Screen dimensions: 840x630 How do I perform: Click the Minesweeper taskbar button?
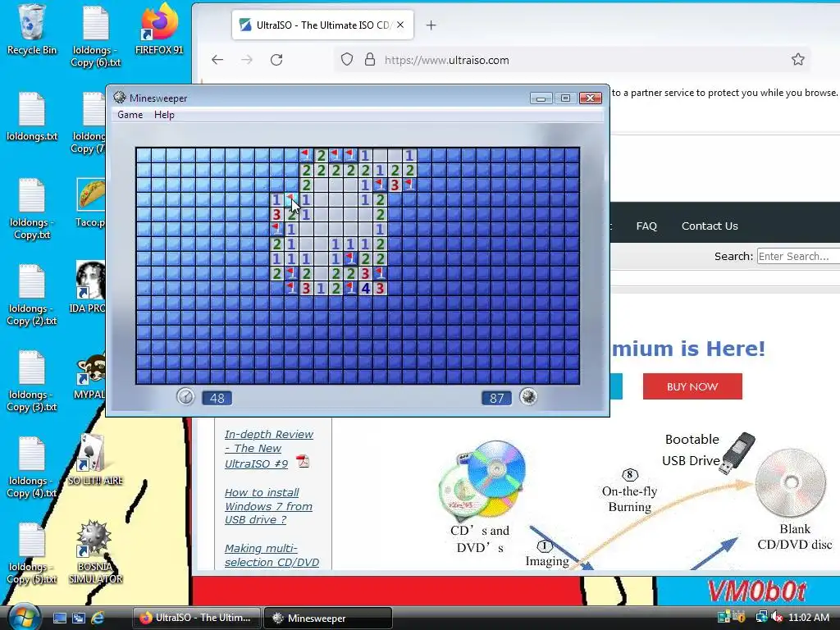[328, 618]
